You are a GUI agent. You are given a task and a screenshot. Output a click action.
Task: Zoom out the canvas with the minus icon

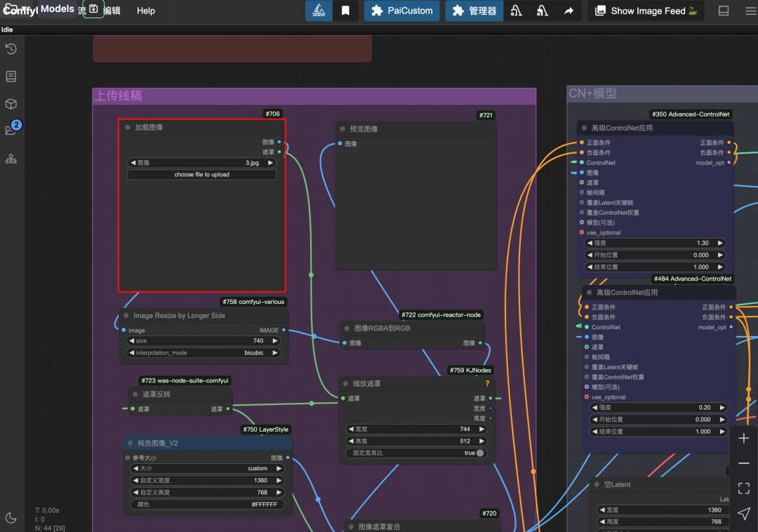point(744,463)
